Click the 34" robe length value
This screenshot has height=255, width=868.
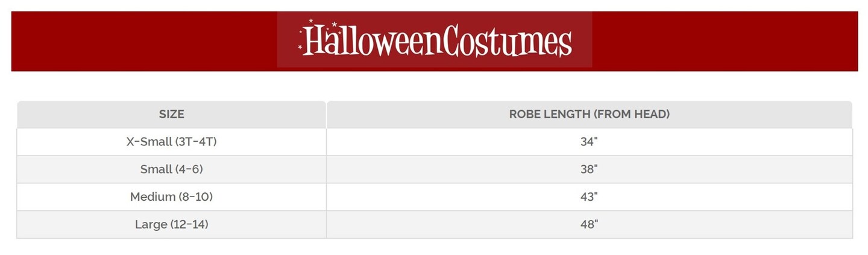tap(589, 142)
